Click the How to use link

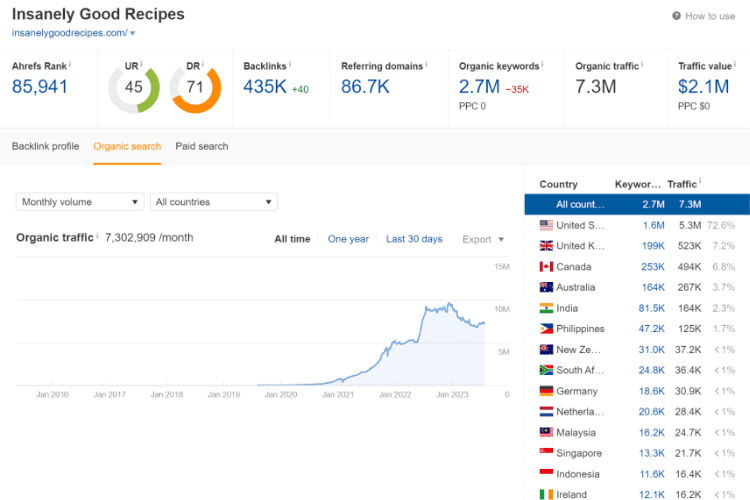[x=710, y=16]
